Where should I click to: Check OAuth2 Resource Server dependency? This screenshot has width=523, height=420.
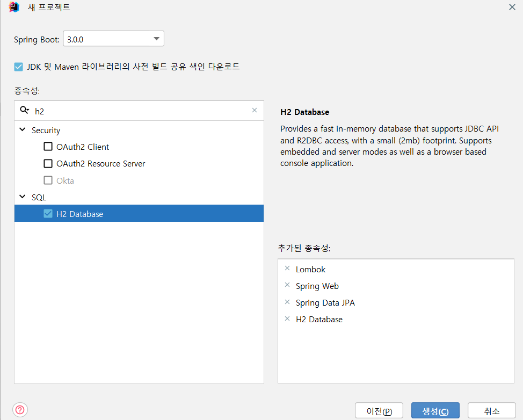point(48,163)
